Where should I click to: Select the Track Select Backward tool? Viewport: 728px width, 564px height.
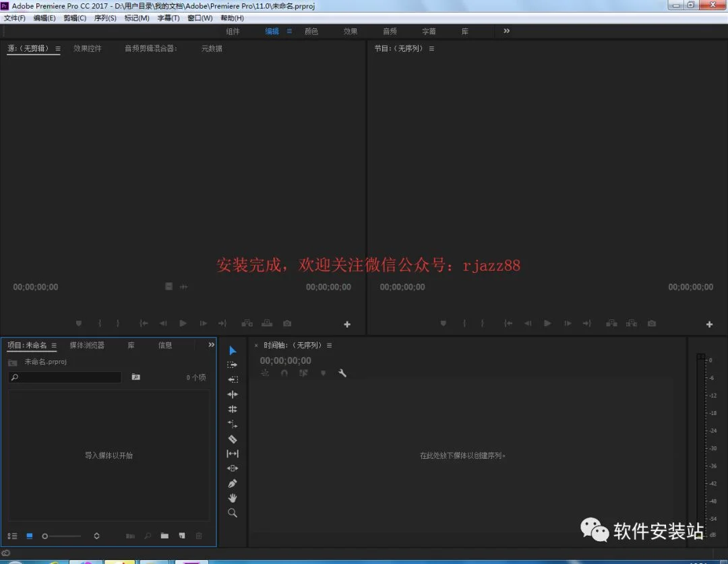[233, 379]
